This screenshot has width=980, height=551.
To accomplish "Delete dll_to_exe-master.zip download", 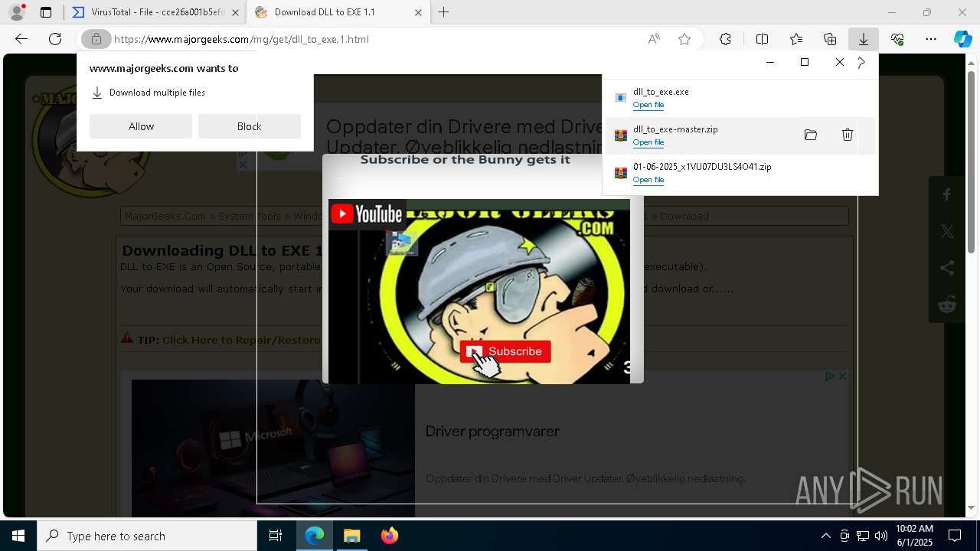I will tap(847, 135).
